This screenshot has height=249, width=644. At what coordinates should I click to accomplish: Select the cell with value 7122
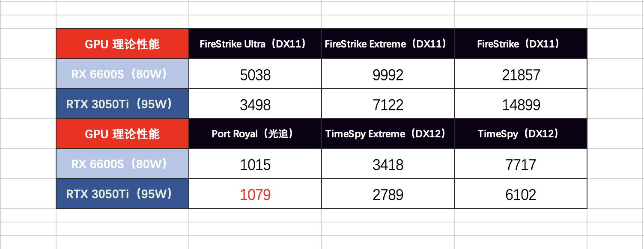point(388,104)
